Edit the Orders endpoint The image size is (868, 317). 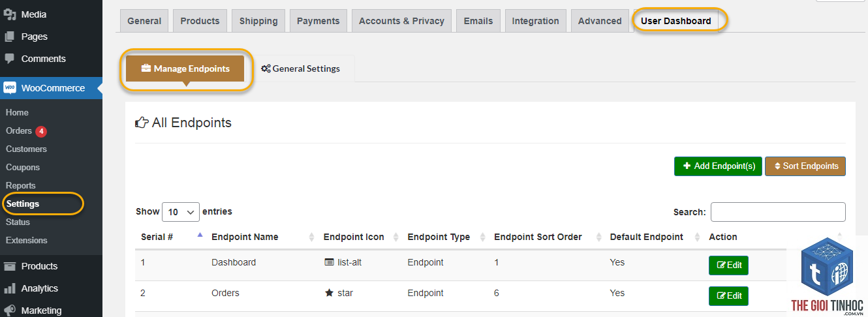728,295
